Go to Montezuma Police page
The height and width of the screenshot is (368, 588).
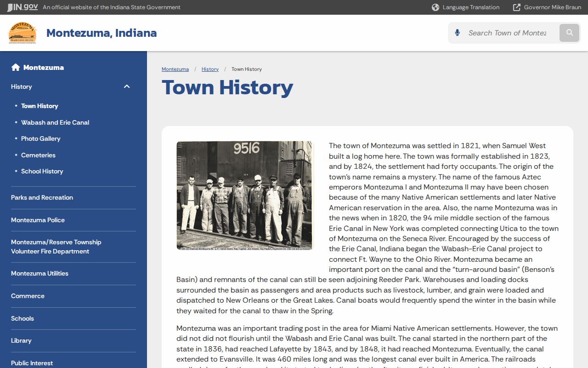click(38, 220)
